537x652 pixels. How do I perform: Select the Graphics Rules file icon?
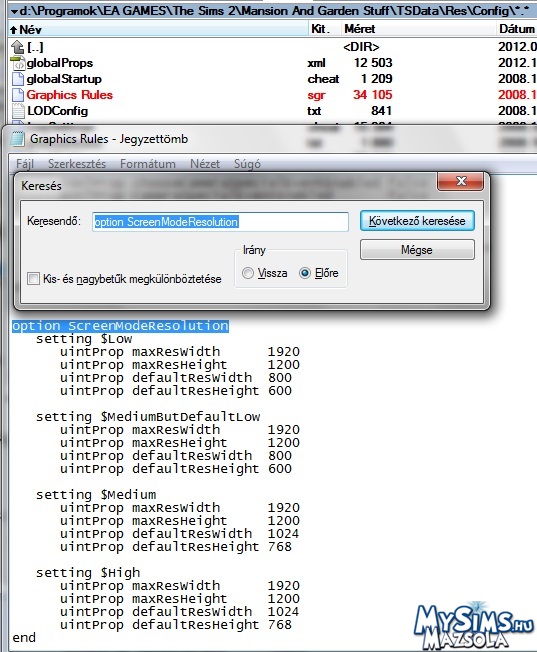coord(18,95)
